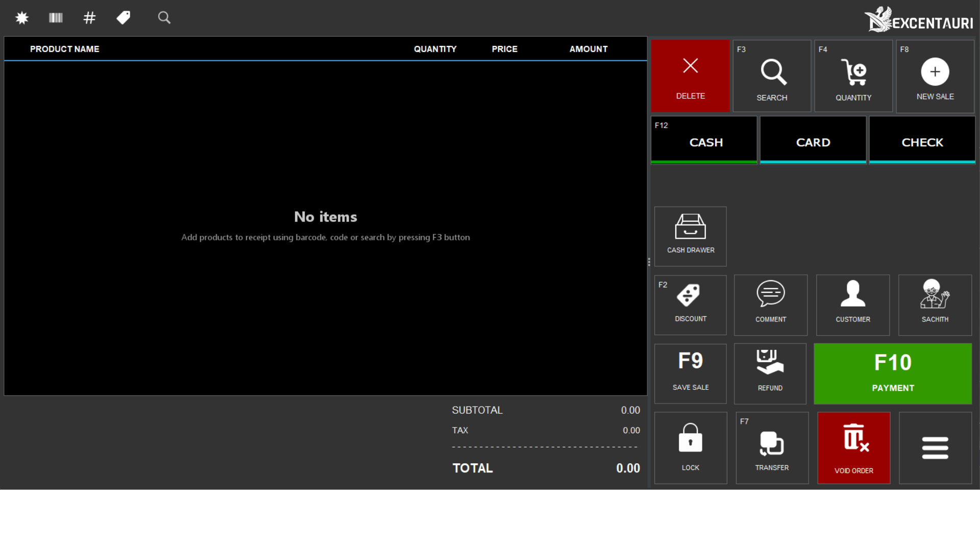Add a Comment to the order
Viewport: 980px width, 551px height.
click(771, 305)
